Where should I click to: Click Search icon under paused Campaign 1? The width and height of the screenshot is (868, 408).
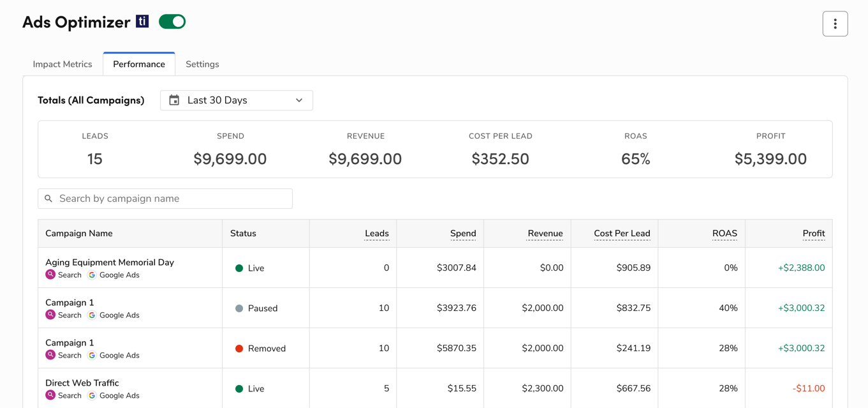(50, 315)
